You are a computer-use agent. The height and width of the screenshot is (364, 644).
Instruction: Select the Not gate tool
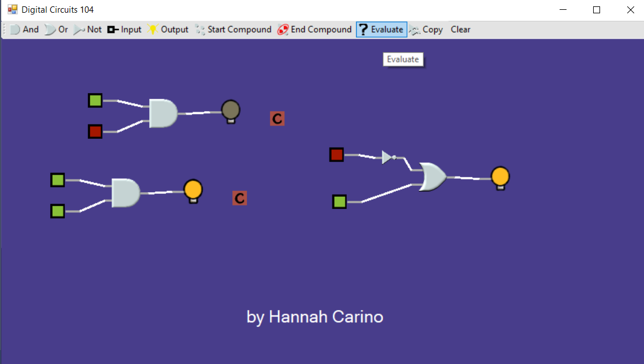click(x=88, y=30)
